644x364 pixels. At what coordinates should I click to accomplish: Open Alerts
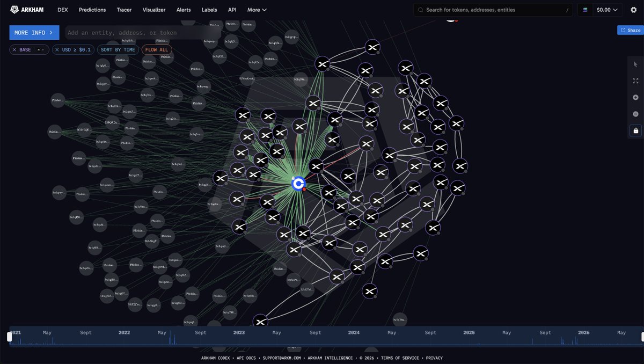pos(184,10)
